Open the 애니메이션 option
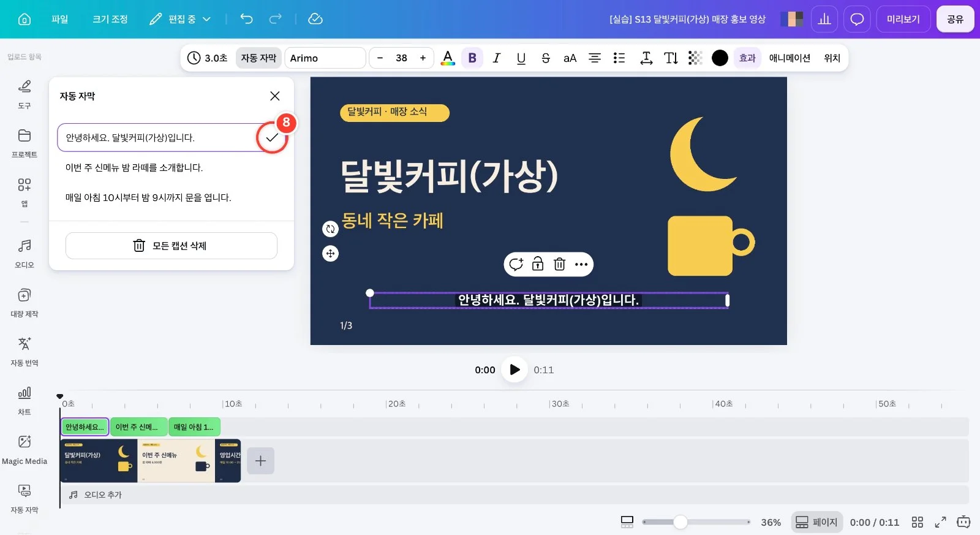The height and width of the screenshot is (535, 980). click(790, 58)
